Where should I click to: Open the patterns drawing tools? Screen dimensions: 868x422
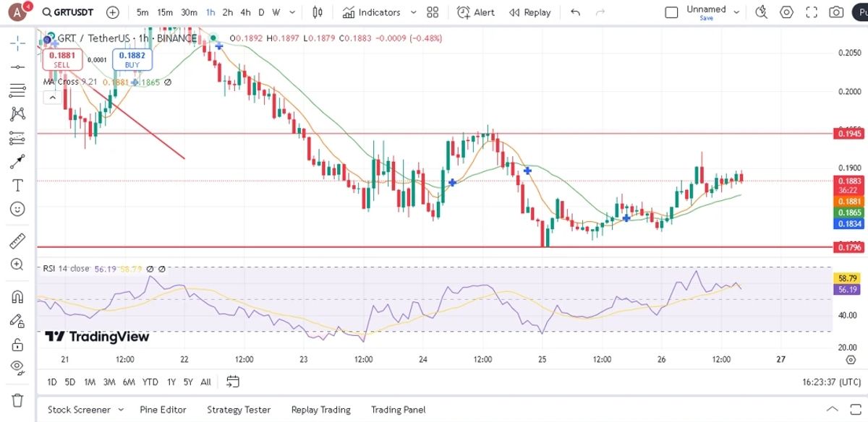tap(17, 113)
